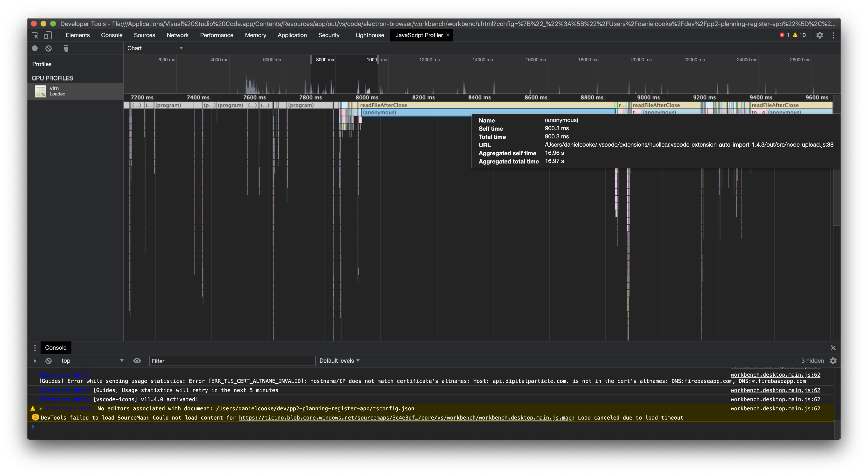Show the sidebar pane in Console
The width and height of the screenshot is (868, 475).
pyautogui.click(x=34, y=360)
